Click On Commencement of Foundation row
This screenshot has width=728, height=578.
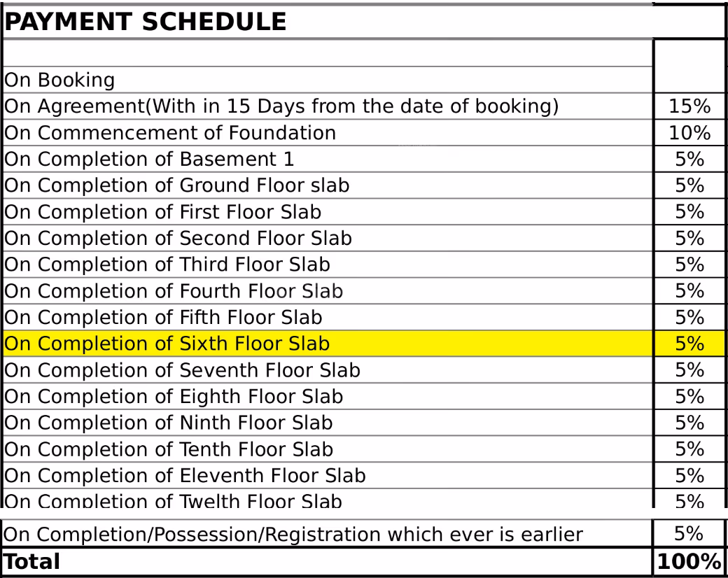tap(328, 133)
